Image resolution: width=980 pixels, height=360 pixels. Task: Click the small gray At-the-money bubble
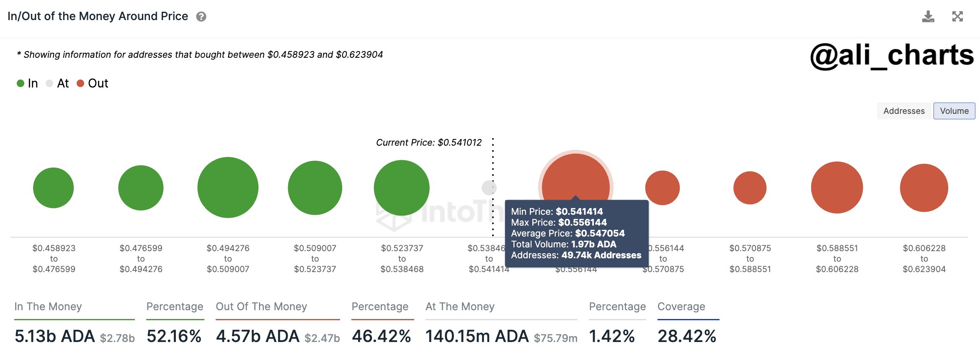pyautogui.click(x=489, y=188)
